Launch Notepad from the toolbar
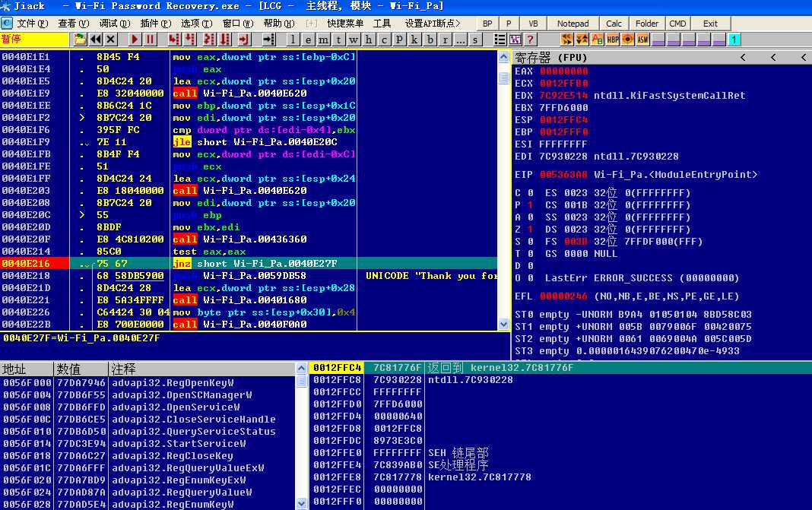 [573, 24]
